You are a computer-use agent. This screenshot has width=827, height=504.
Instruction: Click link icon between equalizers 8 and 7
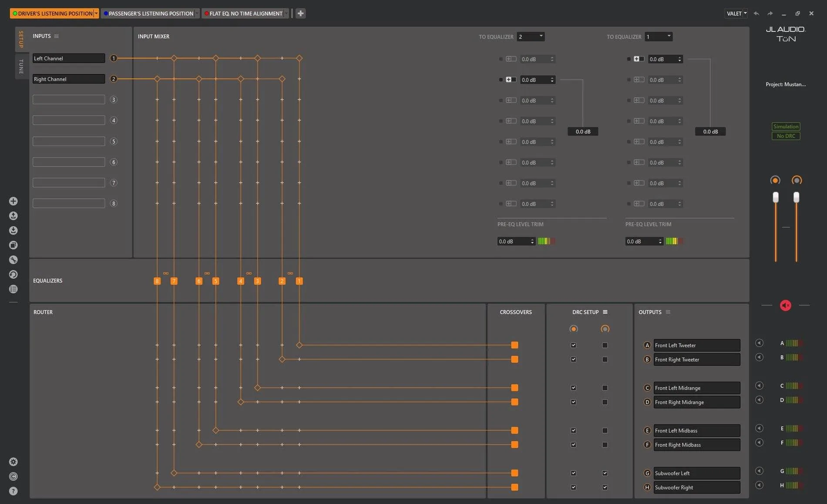pyautogui.click(x=166, y=273)
